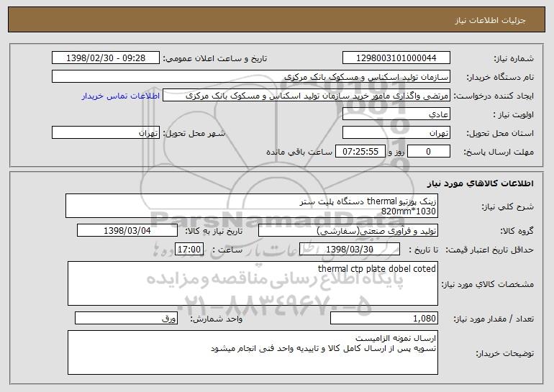The height and width of the screenshot is (392, 554).
Task: Click the شماره نیاز field 1298003101000044
Action: (396, 58)
